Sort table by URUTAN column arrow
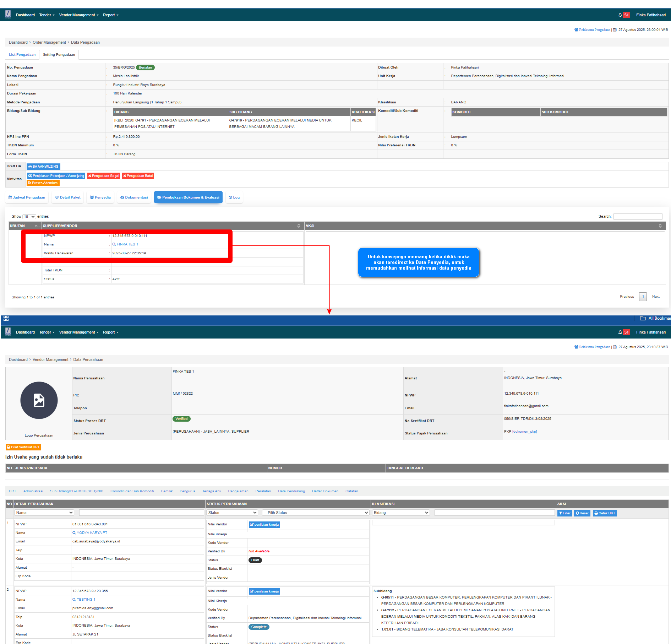The image size is (671, 644). (36, 226)
